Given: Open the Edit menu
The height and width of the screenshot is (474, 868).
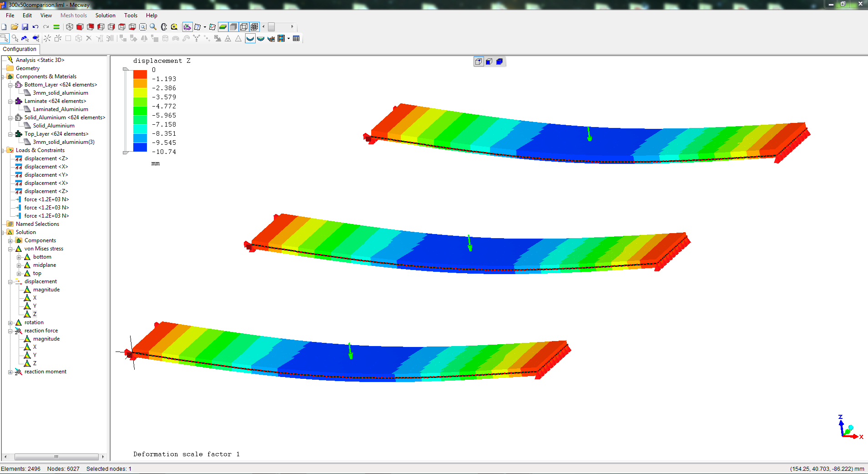Looking at the screenshot, I should pos(27,15).
